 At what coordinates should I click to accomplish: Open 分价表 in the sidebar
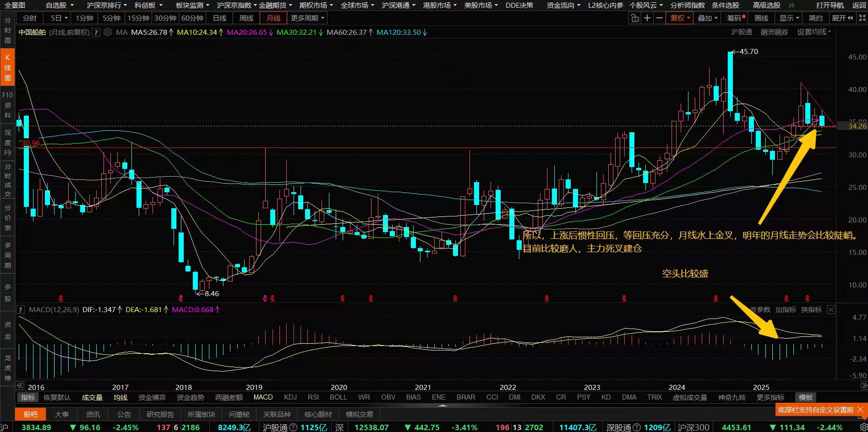[7, 218]
